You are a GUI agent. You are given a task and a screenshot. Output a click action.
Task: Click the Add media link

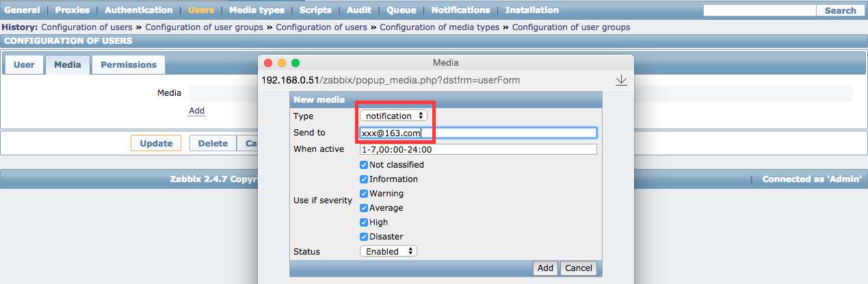coord(197,110)
